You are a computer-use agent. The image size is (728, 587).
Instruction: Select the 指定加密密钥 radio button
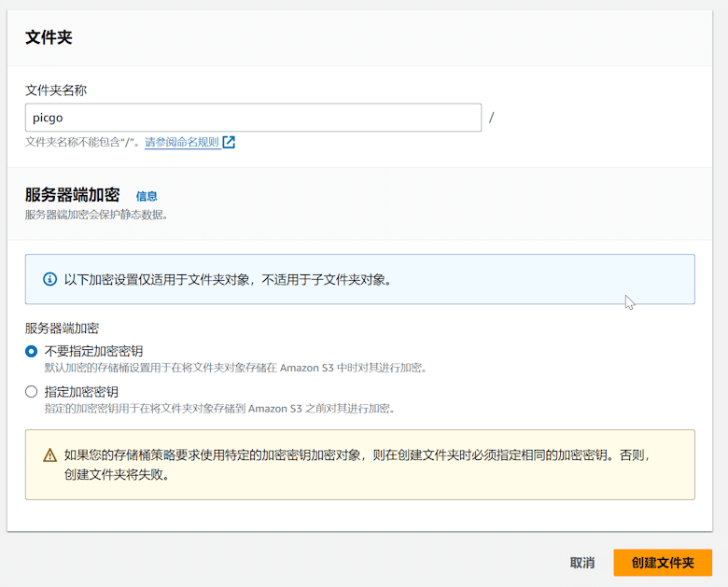point(32,392)
